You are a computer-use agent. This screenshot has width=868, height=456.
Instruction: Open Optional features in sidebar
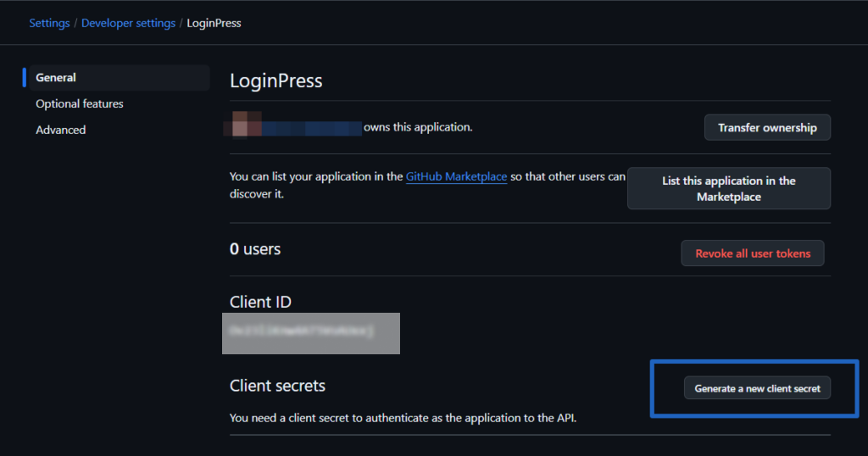[80, 103]
